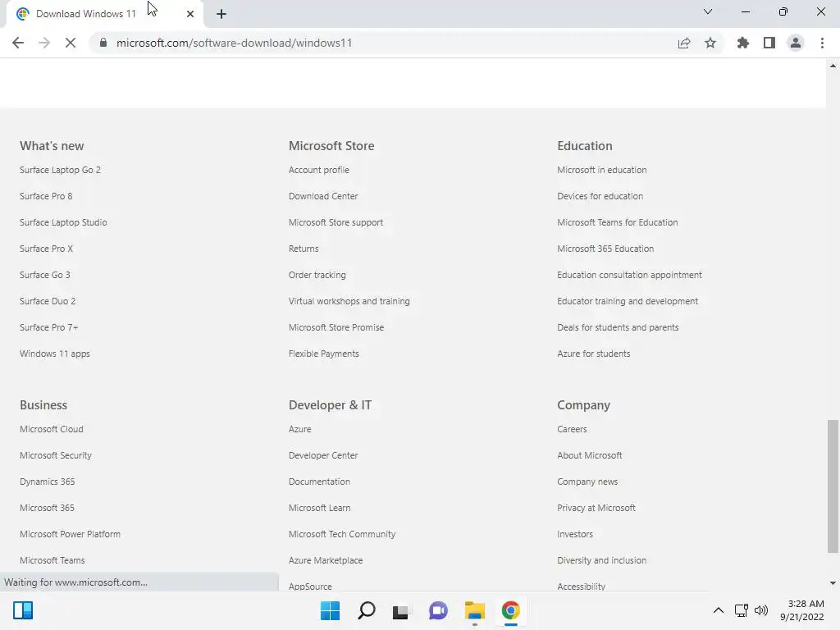Viewport: 840px width, 630px height.
Task: Open the tab search dropdown arrow
Action: click(x=708, y=11)
